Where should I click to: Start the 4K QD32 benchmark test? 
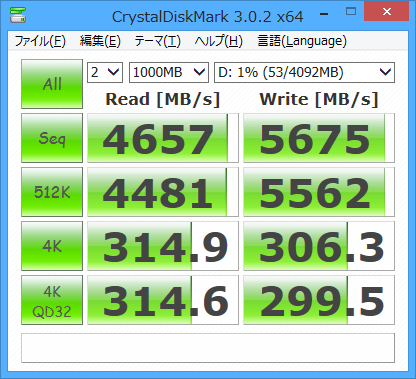[52, 300]
